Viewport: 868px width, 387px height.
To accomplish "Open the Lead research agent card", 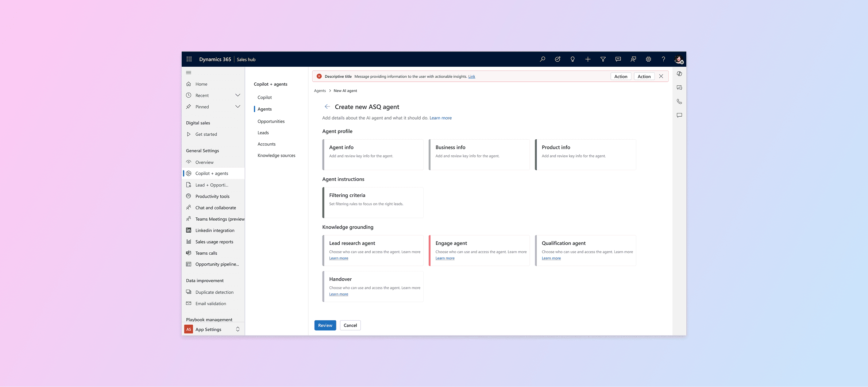I will click(x=373, y=251).
